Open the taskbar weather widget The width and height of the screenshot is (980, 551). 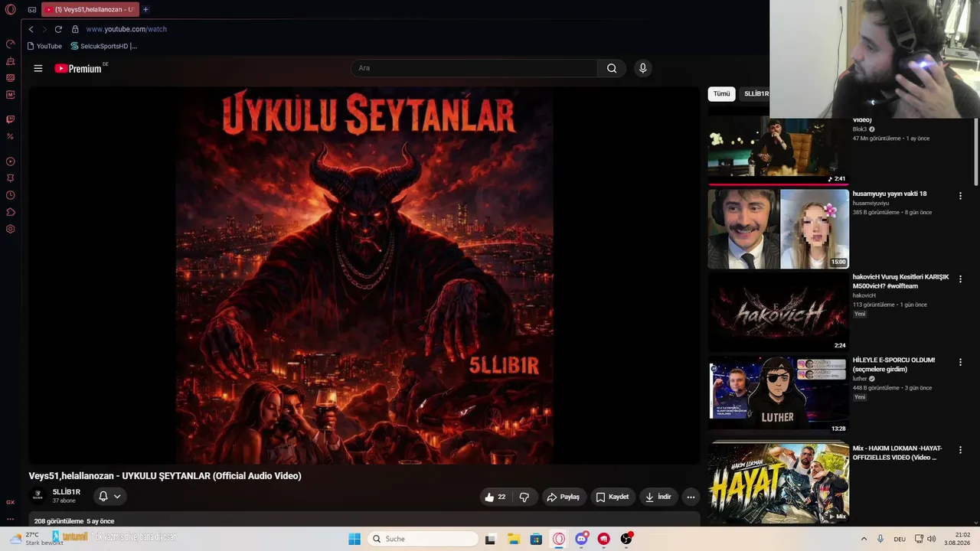[35, 539]
